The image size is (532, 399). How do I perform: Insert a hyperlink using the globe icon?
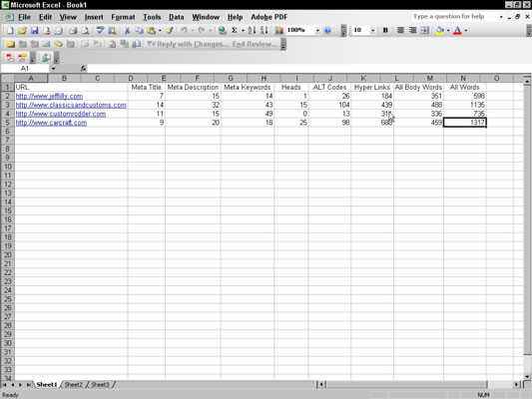coord(223,31)
